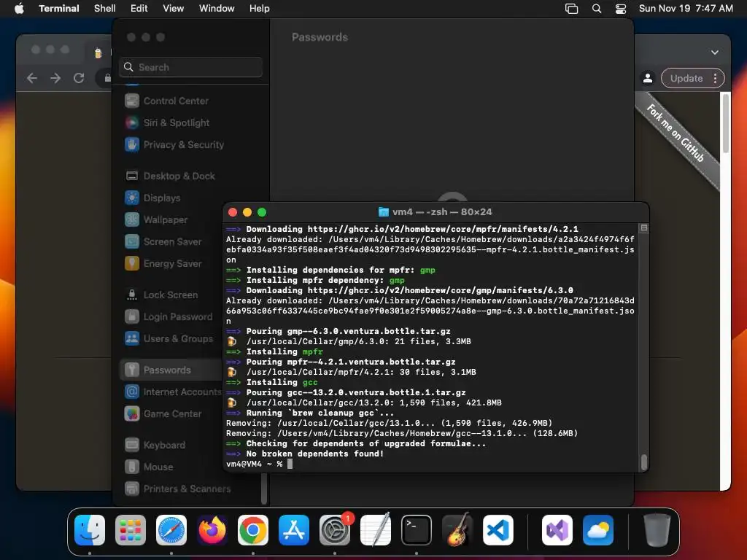Open the Weather app in the Dock
The width and height of the screenshot is (747, 560).
pos(598,530)
